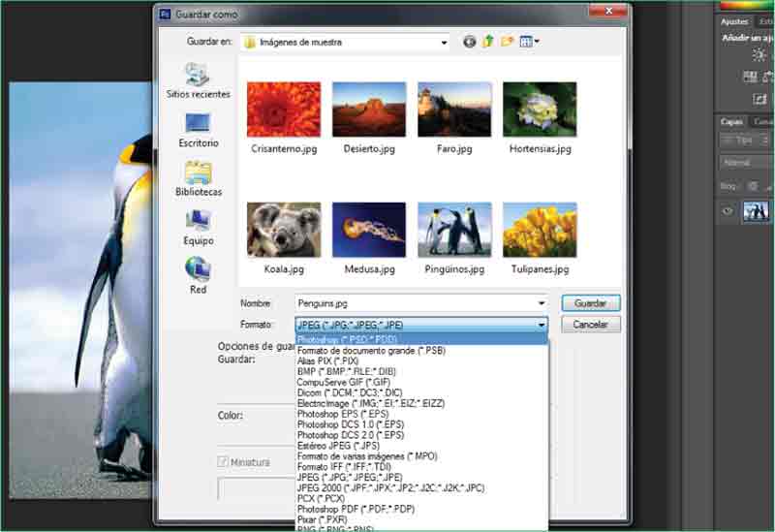Image resolution: width=775 pixels, height=532 pixels.
Task: Go up one folder level
Action: pyautogui.click(x=489, y=42)
